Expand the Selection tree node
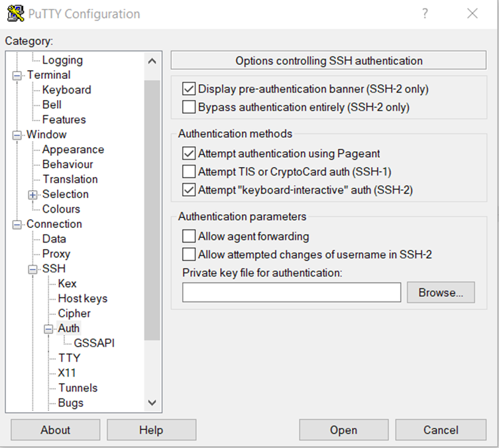This screenshot has width=499, height=448. pyautogui.click(x=32, y=195)
